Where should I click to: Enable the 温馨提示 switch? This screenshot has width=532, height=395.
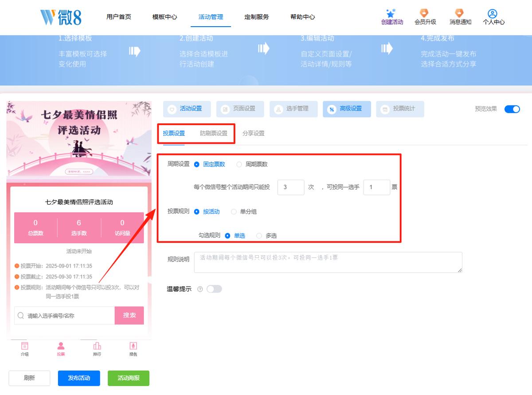click(x=214, y=289)
